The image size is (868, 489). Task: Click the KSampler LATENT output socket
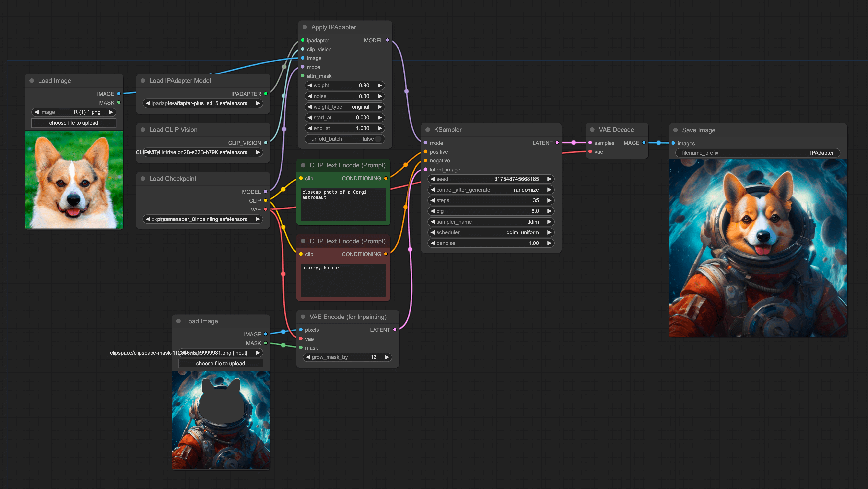click(557, 143)
